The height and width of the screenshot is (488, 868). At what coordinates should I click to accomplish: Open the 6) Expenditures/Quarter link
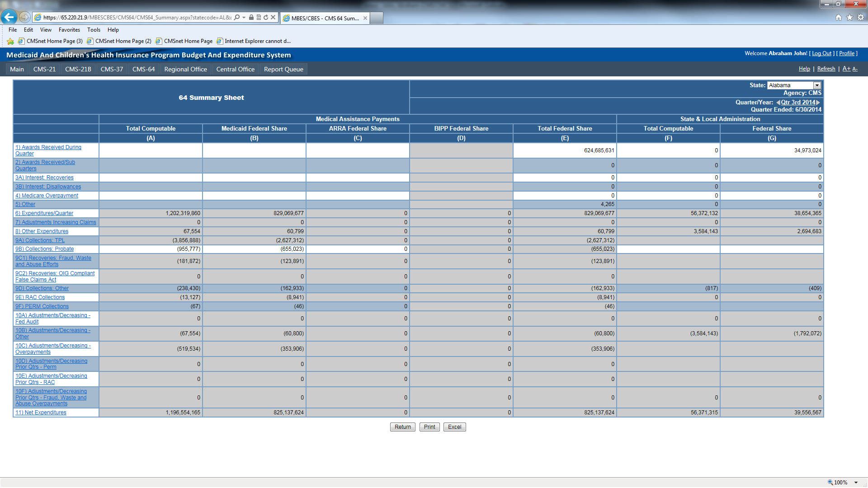pos(44,213)
